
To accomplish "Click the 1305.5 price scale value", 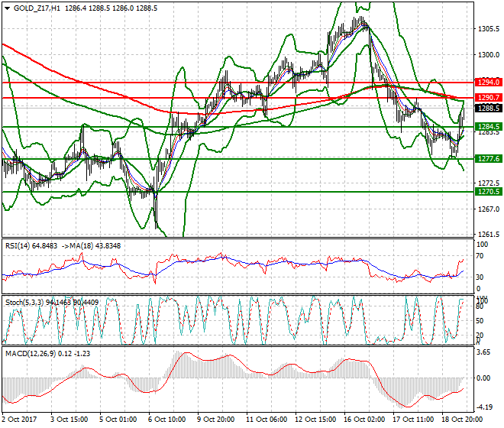I will [489, 29].
